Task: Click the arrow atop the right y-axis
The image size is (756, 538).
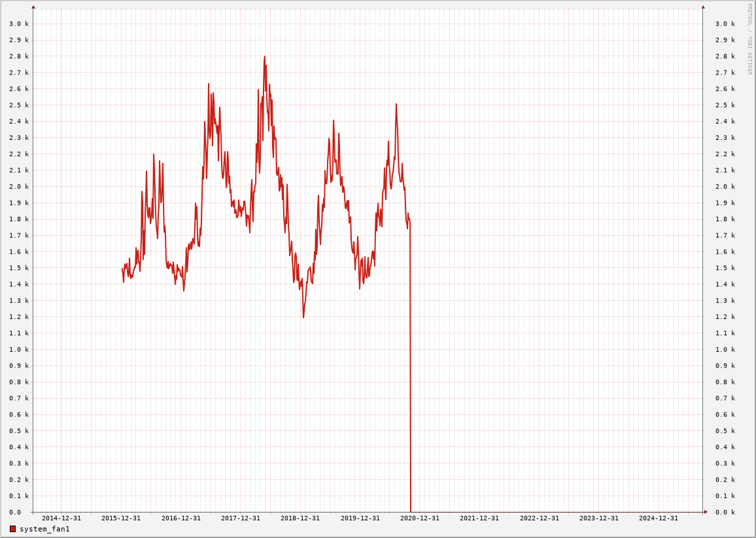Action: 703,7
